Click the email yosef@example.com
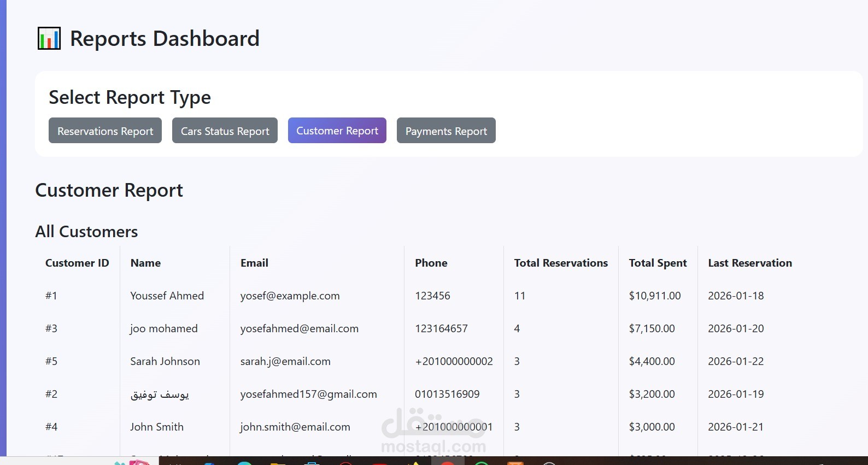 pos(290,296)
